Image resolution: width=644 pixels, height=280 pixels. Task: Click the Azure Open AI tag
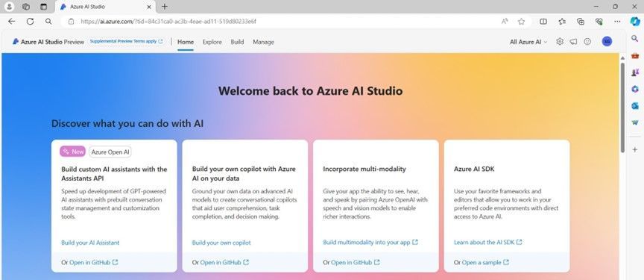110,152
